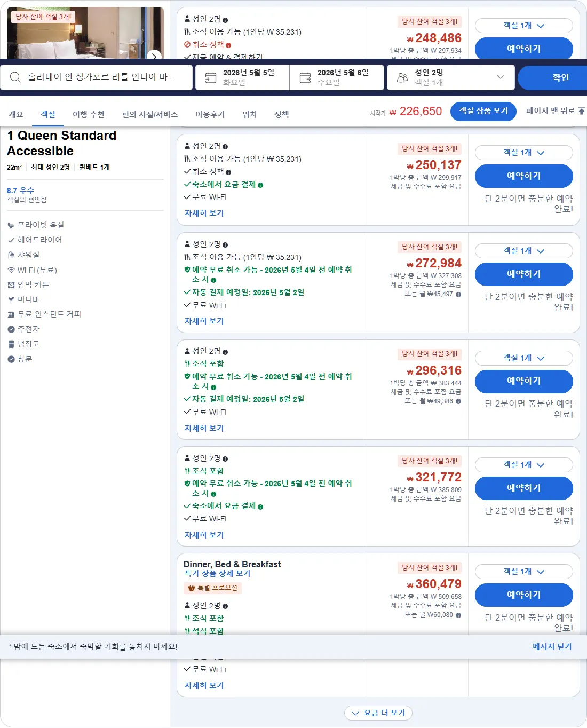Click the ₩ 226,650 starting price
Viewport: 587px width, 728px height.
point(416,112)
